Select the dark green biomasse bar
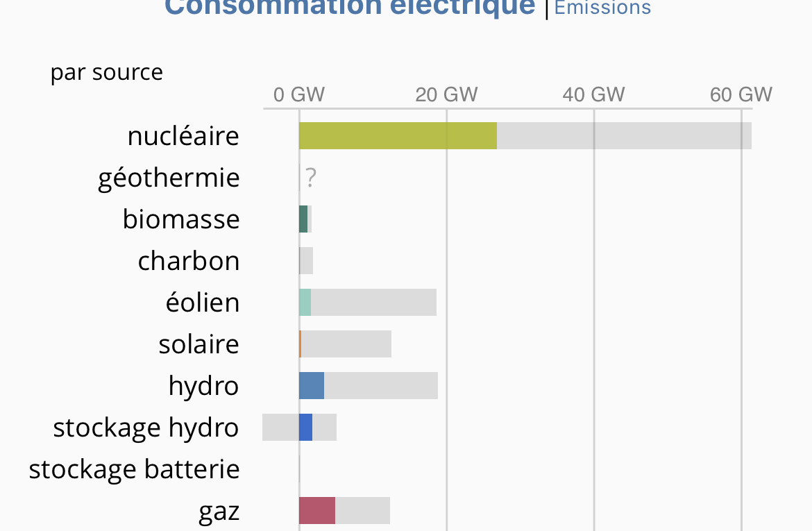This screenshot has height=531, width=812. [303, 219]
